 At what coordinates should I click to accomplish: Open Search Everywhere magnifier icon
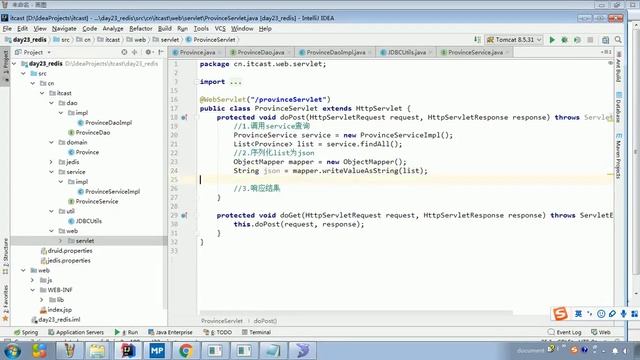tap(618, 40)
